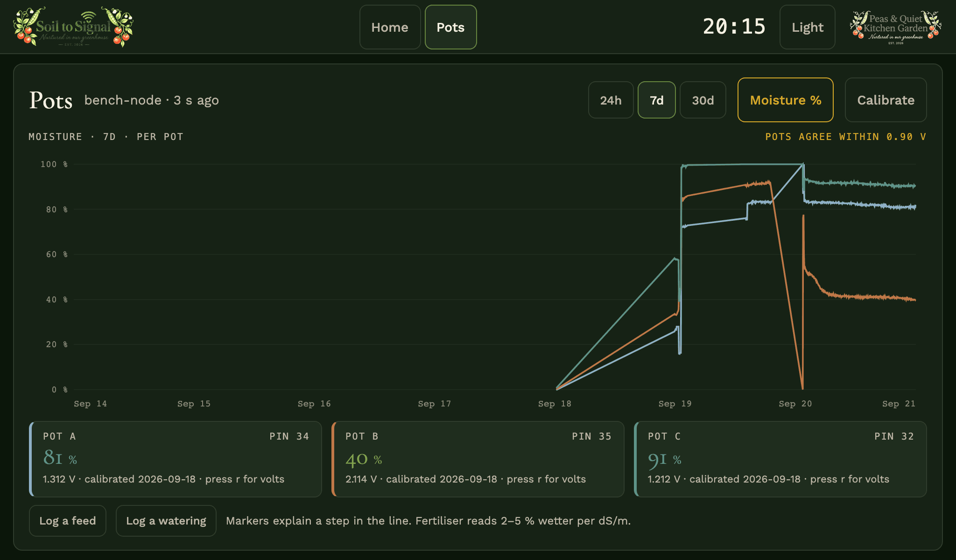Click Pot A's 1.312 V calibration line

[x=163, y=479]
